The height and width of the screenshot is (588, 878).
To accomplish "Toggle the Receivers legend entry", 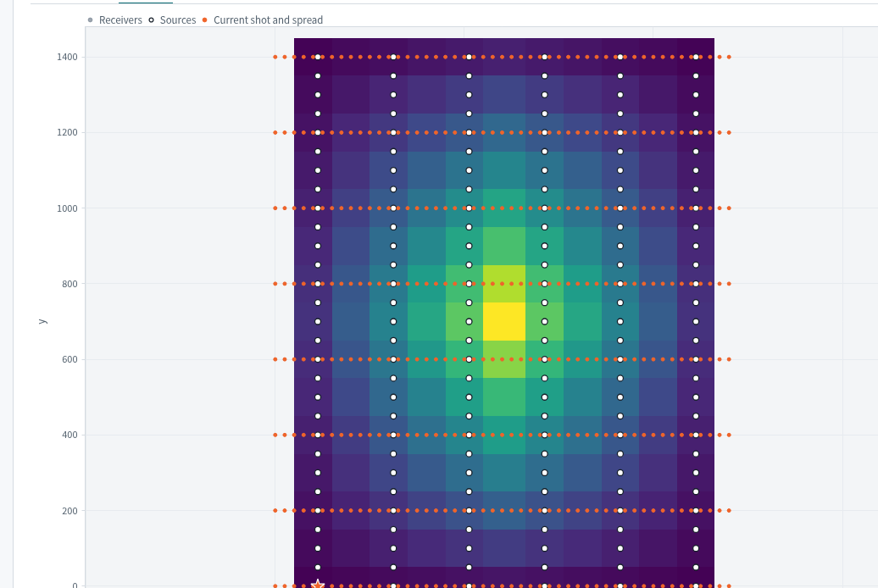I will [x=114, y=20].
